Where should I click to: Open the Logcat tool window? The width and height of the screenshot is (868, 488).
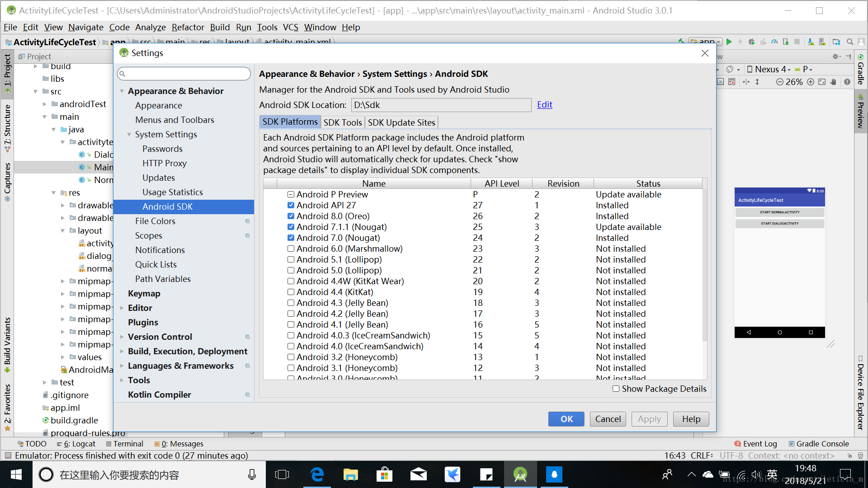(x=75, y=444)
